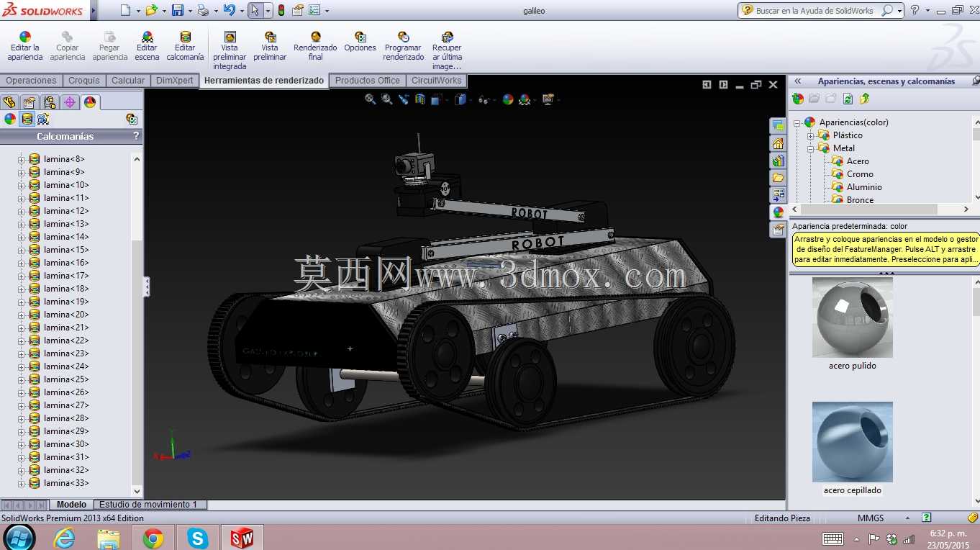The image size is (980, 550).
Task: Select acero pulido appearance thumbnail
Action: click(853, 317)
